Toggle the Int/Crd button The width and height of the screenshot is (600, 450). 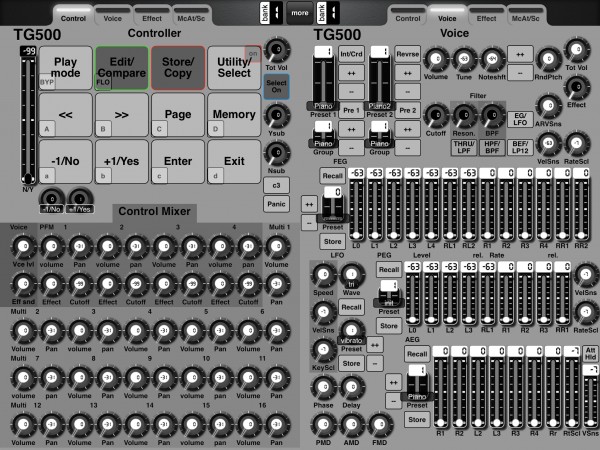point(351,54)
